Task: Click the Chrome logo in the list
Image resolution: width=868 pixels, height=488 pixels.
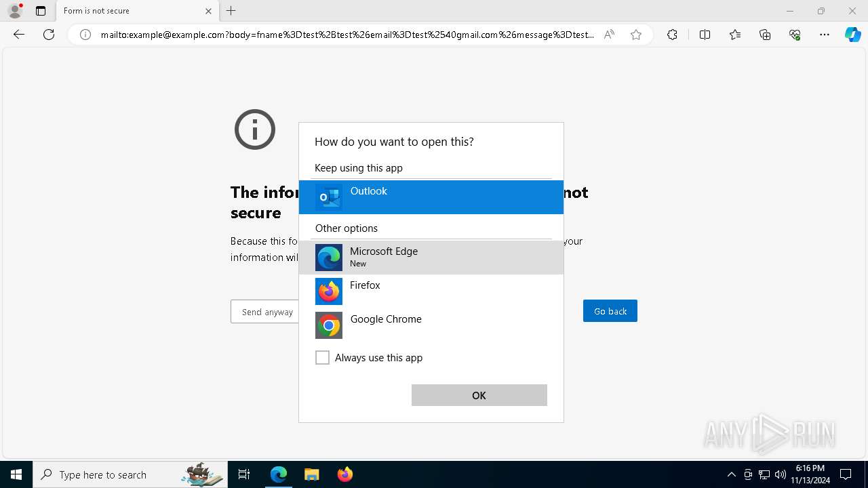Action: 329,325
